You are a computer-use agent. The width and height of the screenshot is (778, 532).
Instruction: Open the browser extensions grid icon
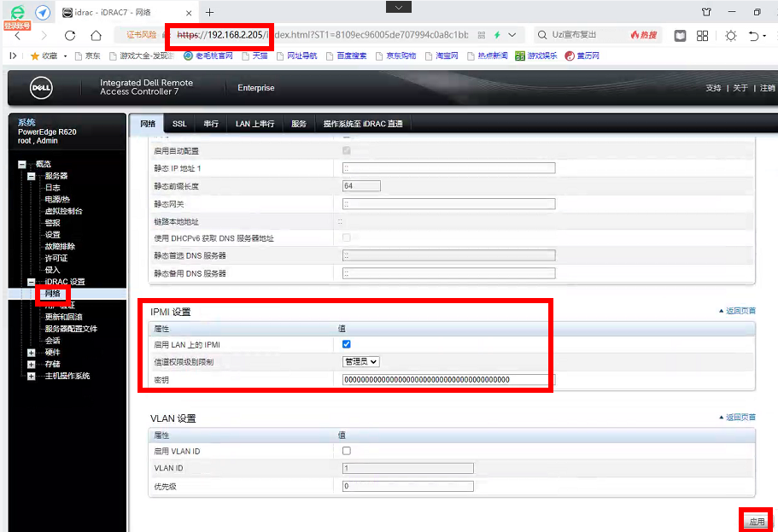coord(702,36)
